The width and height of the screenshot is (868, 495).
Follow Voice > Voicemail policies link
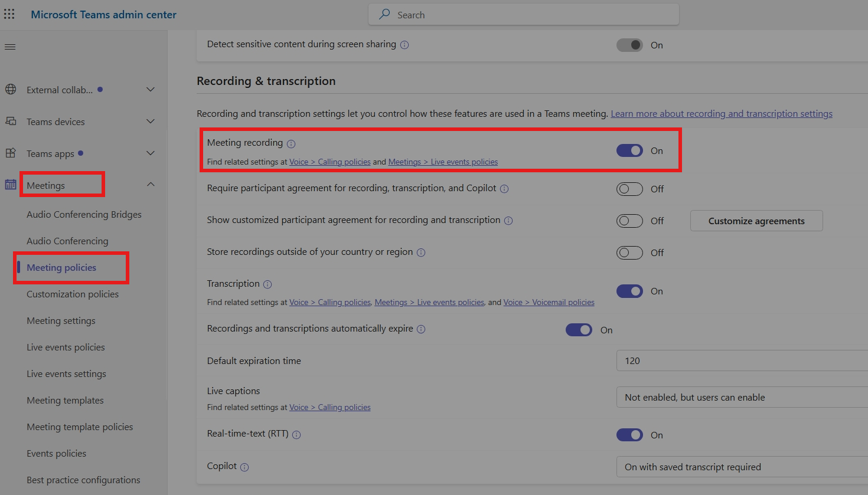tap(549, 302)
